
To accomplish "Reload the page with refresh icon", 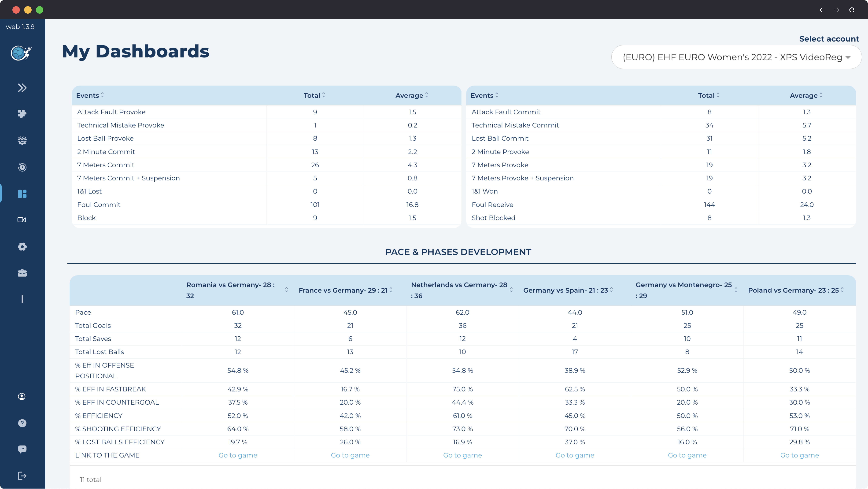I will (852, 10).
